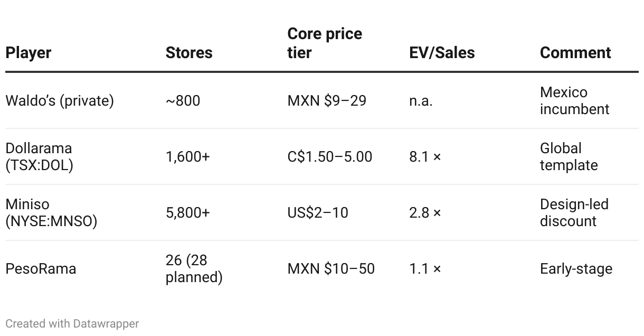Select the MXN $9–29 price cell
644x336 pixels.
pyautogui.click(x=327, y=100)
